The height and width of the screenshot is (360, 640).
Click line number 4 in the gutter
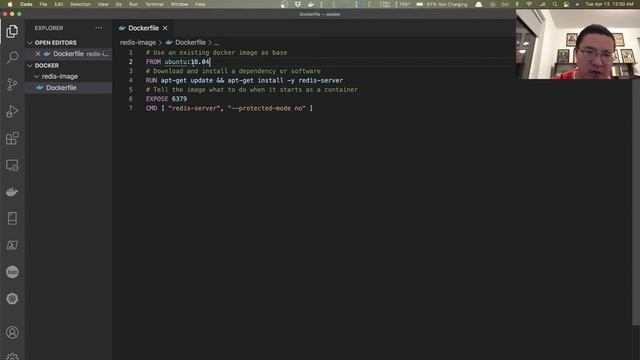[x=131, y=80]
